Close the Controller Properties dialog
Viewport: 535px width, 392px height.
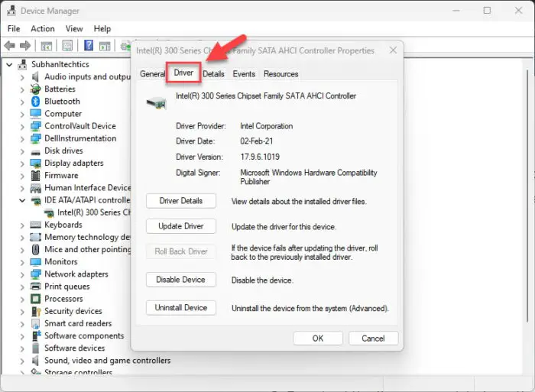click(x=394, y=50)
